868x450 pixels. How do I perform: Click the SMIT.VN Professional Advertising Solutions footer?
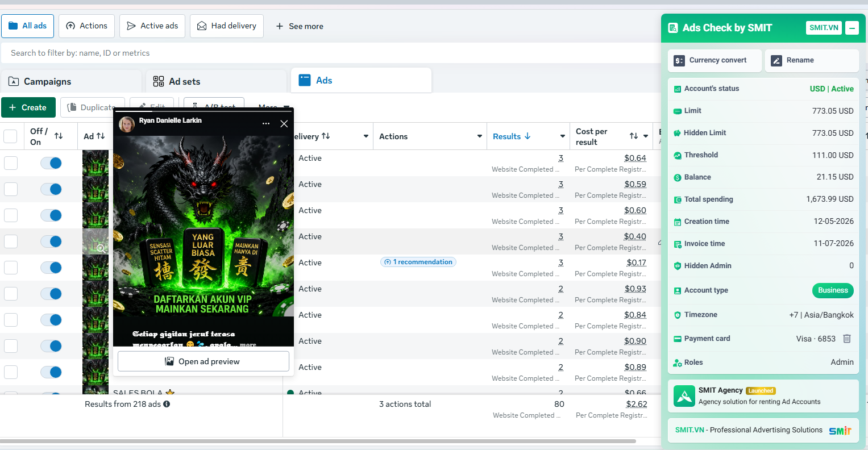point(763,431)
